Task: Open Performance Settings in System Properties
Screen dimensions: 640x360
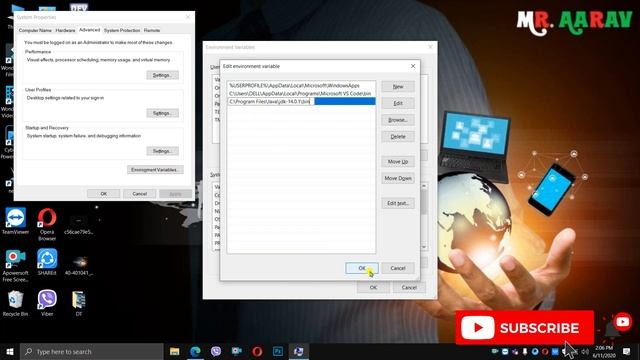Action: coord(162,75)
